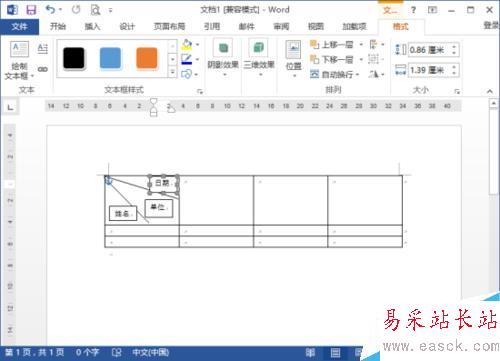The height and width of the screenshot is (361, 500).
Task: Open the shape outline dropdown arrow
Action: (197, 59)
